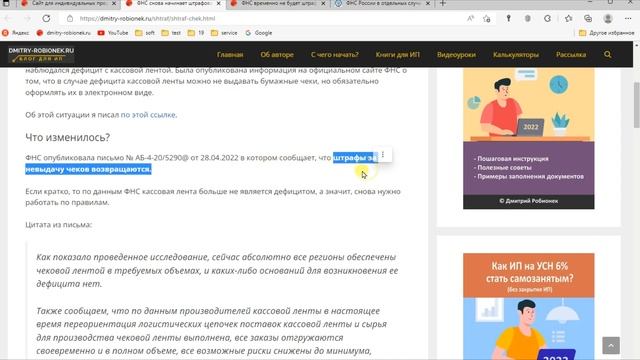Click the heading 'Что изменилось?'
This screenshot has height=360, width=640.
[67, 138]
